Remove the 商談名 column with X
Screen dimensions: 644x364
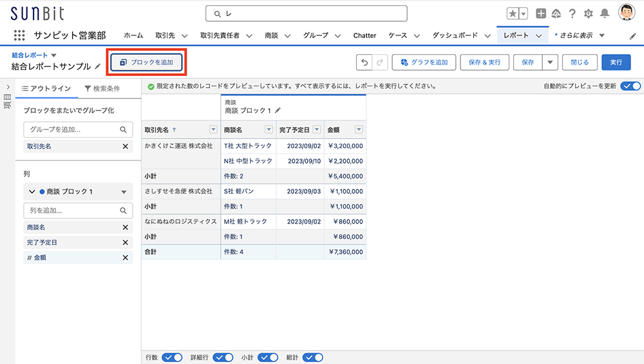click(x=126, y=227)
